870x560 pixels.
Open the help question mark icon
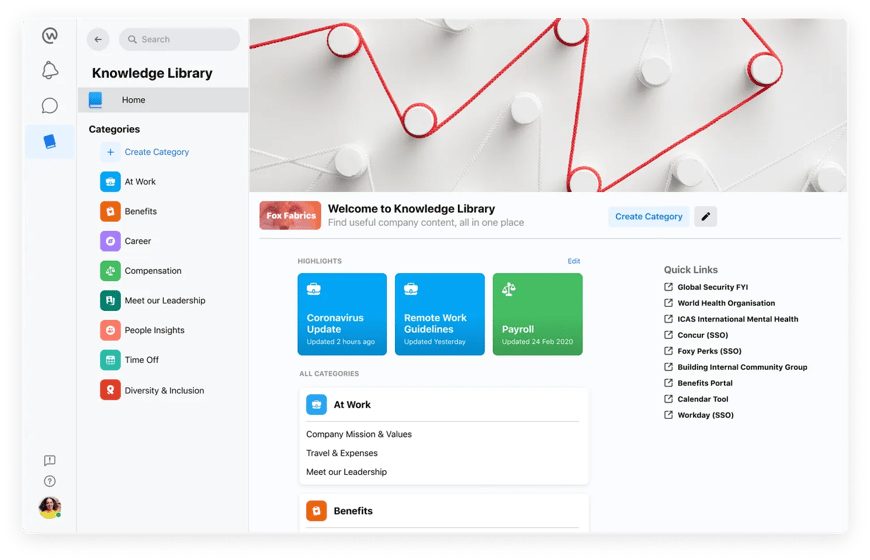click(x=49, y=481)
